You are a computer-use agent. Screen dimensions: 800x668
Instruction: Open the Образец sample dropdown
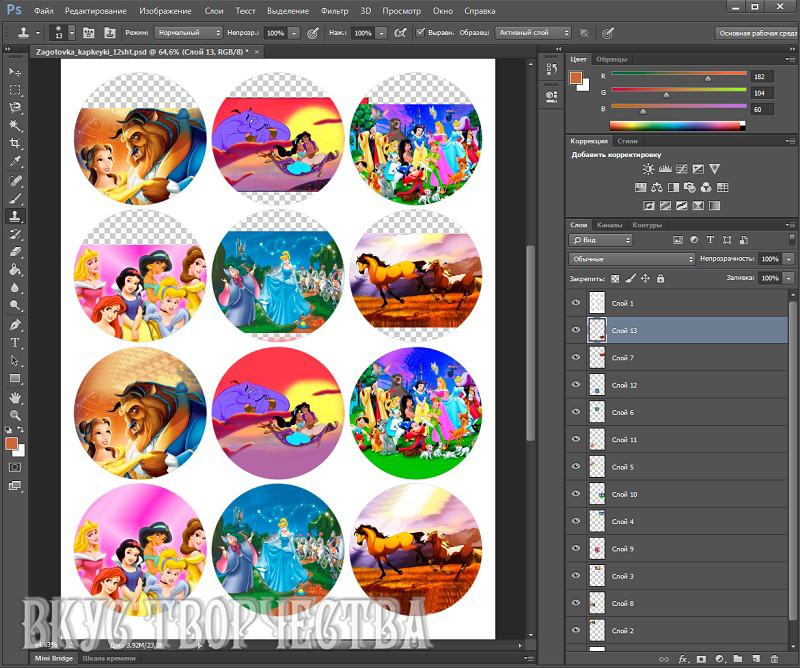pyautogui.click(x=533, y=33)
